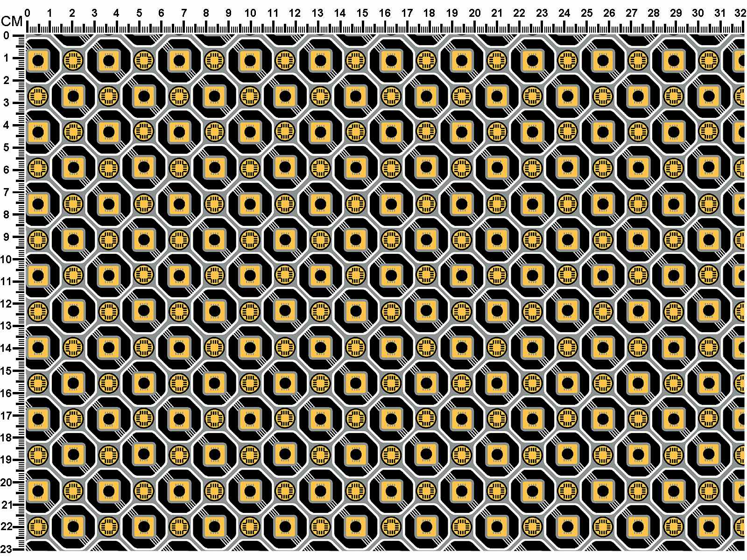Select the 25 mark on horizontal ruler
This screenshot has width=747, height=560.
tap(586, 14)
